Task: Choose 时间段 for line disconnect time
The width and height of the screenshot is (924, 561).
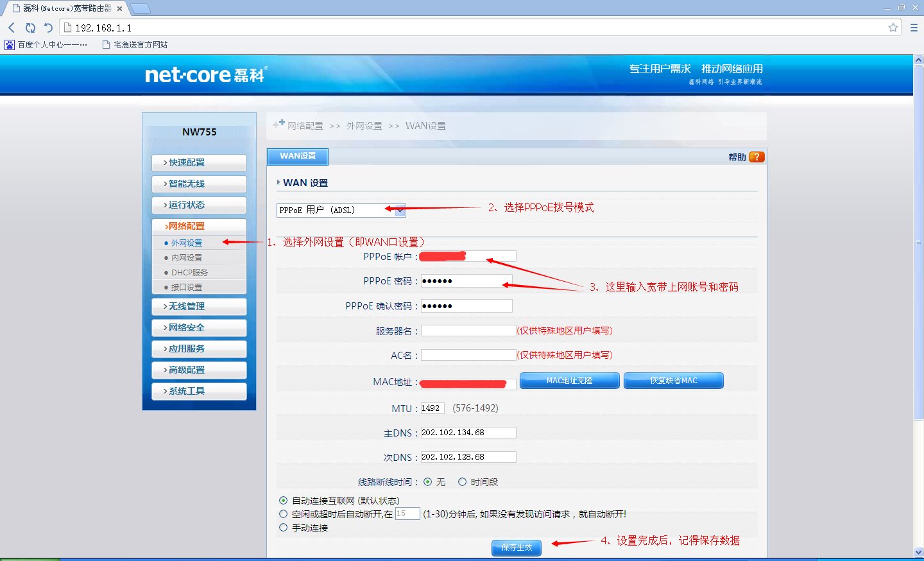Action: (x=462, y=481)
